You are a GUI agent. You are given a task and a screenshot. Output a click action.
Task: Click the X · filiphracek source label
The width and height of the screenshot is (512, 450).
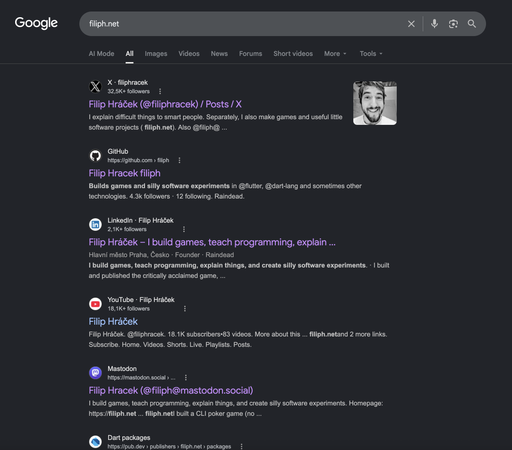click(127, 82)
